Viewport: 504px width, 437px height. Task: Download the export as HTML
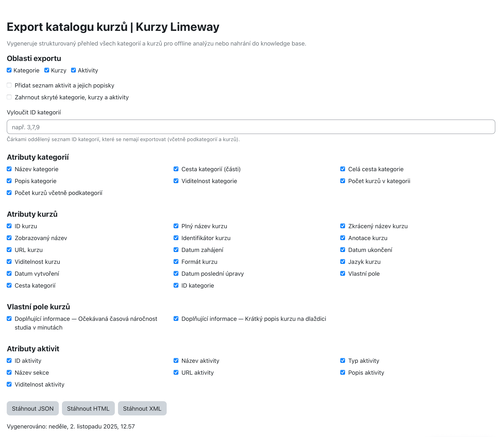88,408
